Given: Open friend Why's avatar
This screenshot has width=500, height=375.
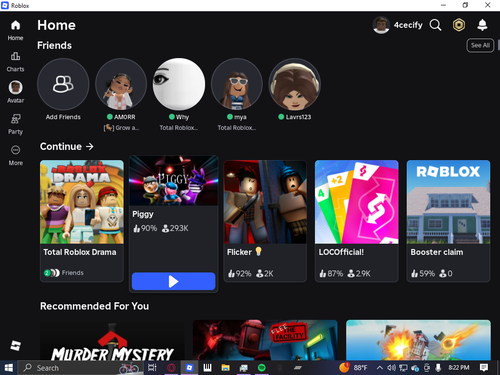Looking at the screenshot, I should coord(179,84).
